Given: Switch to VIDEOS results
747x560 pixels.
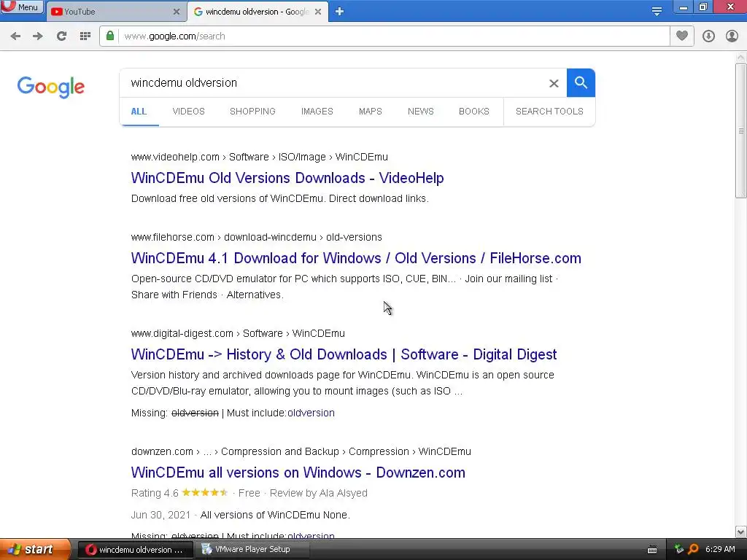Looking at the screenshot, I should [189, 112].
